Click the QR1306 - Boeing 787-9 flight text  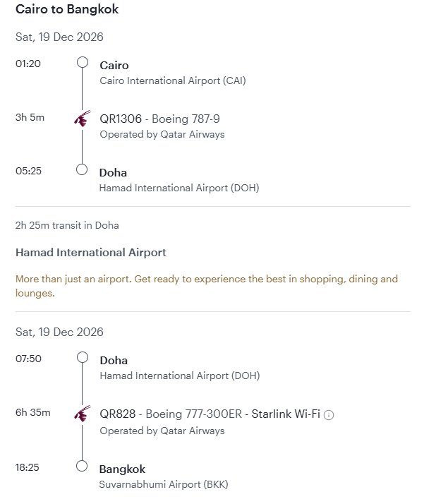click(x=159, y=119)
